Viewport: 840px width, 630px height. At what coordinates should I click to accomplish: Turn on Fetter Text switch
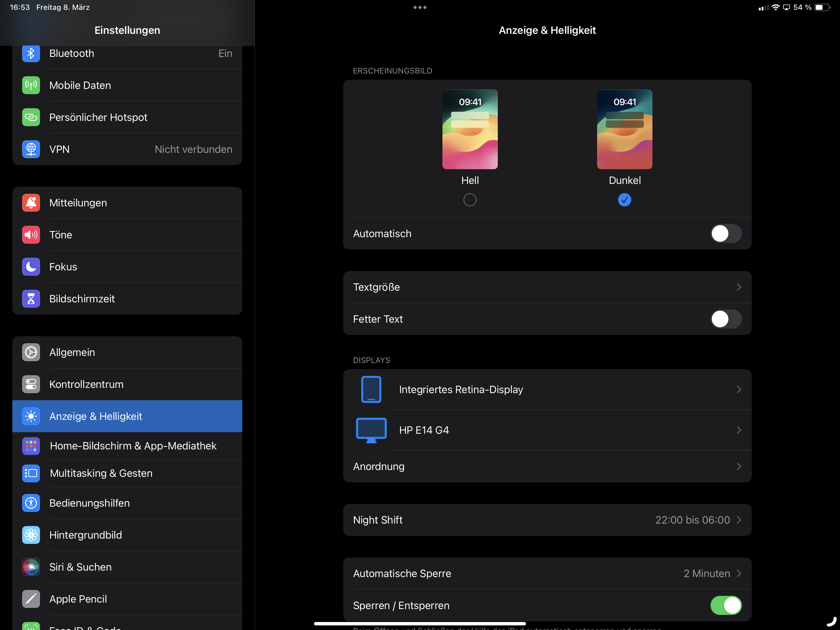(726, 319)
